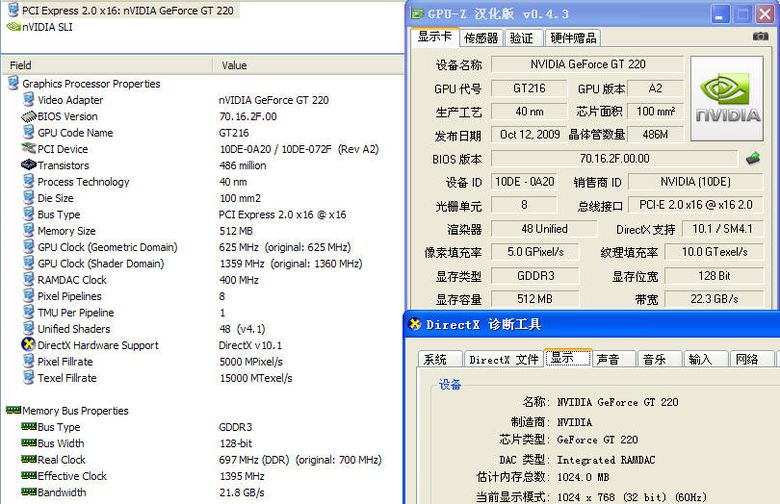Click the PCI Device card icon
Viewport: 780px width, 504px height.
29,148
